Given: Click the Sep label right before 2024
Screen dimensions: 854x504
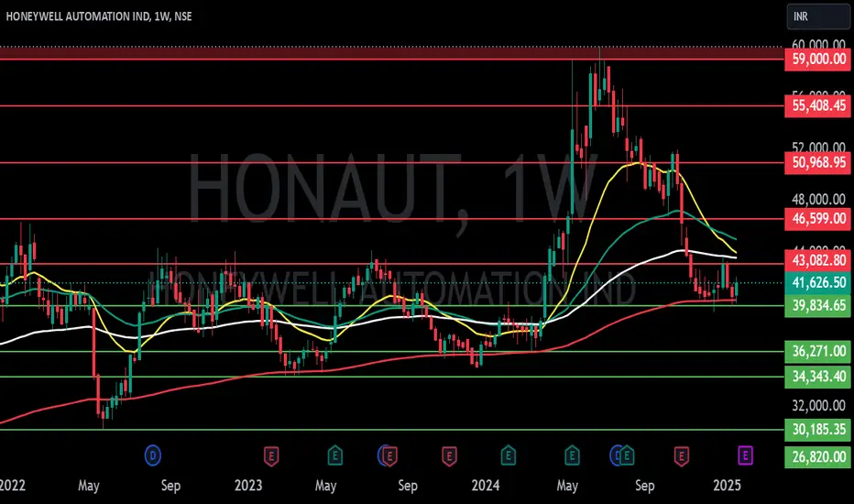Looking at the screenshot, I should [x=408, y=486].
